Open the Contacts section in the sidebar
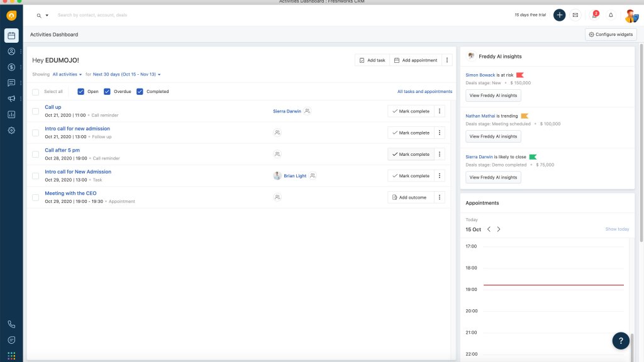 pyautogui.click(x=11, y=52)
